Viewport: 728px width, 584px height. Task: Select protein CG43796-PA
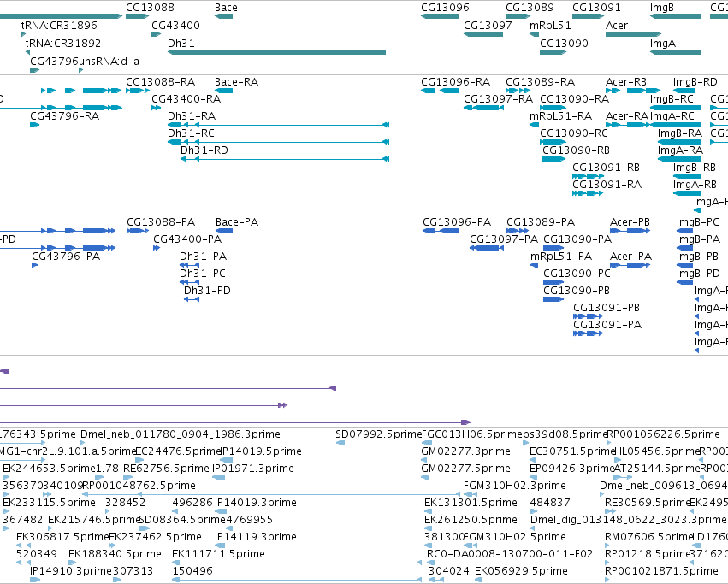(x=66, y=257)
